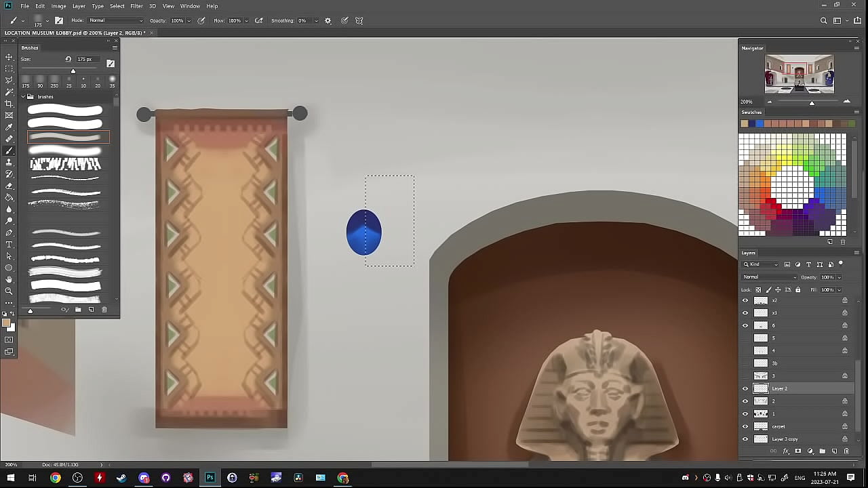Select the Eyedropper tool
Screen dimensions: 868x488
pos(9,127)
